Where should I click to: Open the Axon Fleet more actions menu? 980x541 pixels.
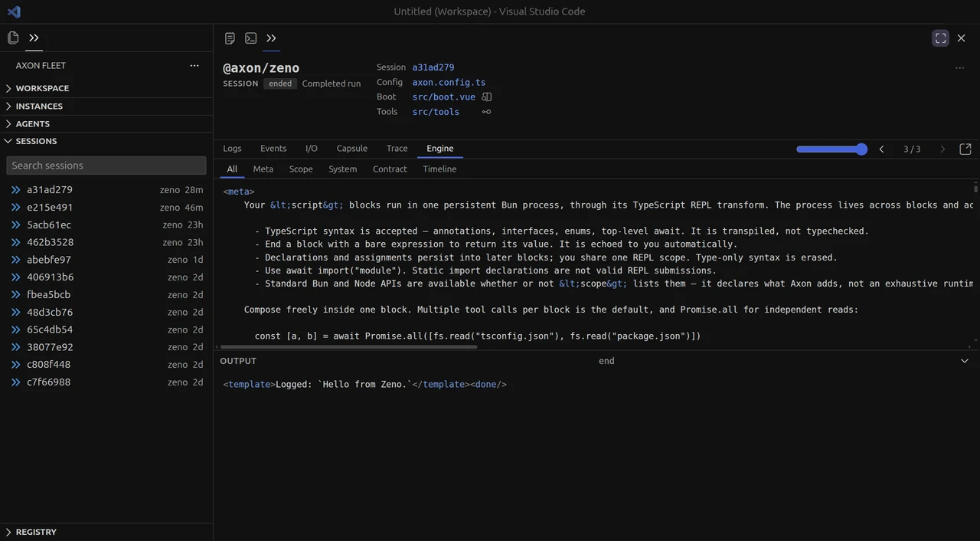(194, 66)
